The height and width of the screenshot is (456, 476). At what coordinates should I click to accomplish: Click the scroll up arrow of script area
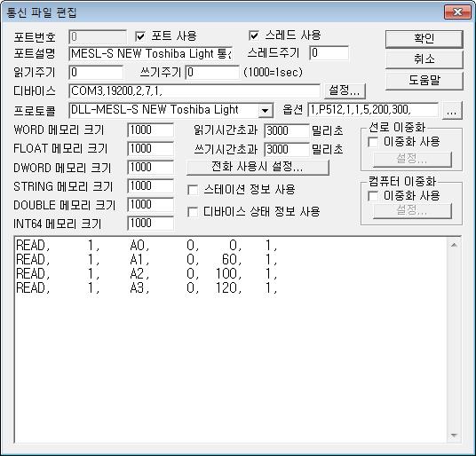coord(454,245)
